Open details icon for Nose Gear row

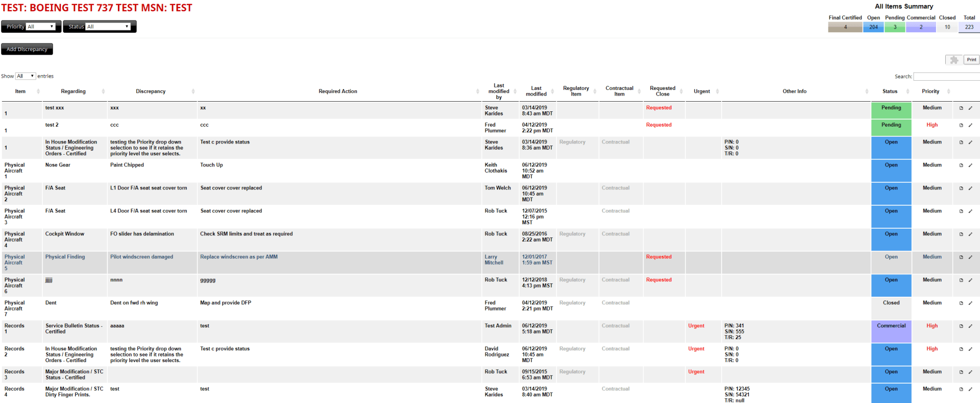[x=961, y=165]
